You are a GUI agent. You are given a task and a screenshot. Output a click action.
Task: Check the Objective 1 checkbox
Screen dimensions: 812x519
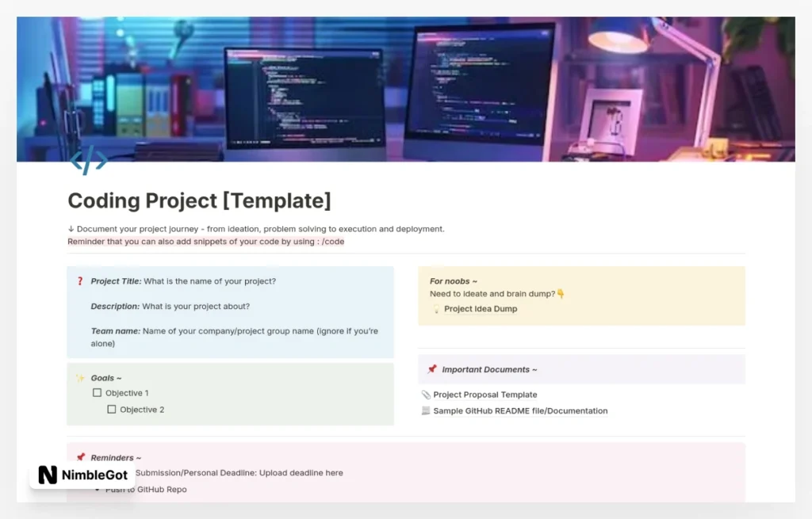click(x=97, y=393)
